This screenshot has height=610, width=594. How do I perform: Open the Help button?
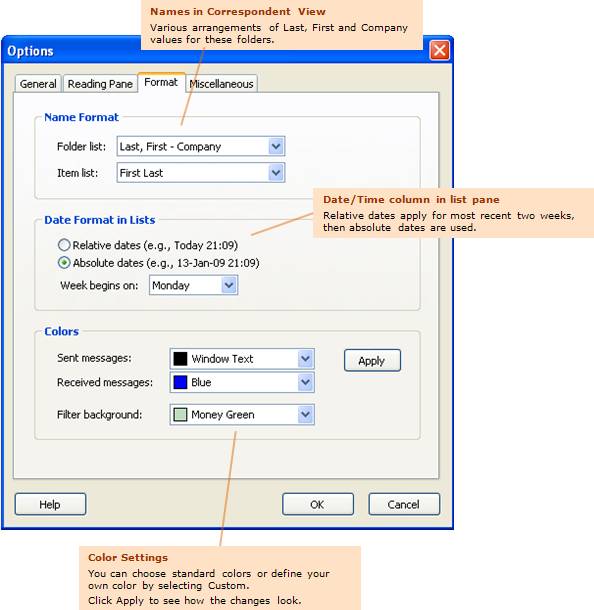pos(50,505)
